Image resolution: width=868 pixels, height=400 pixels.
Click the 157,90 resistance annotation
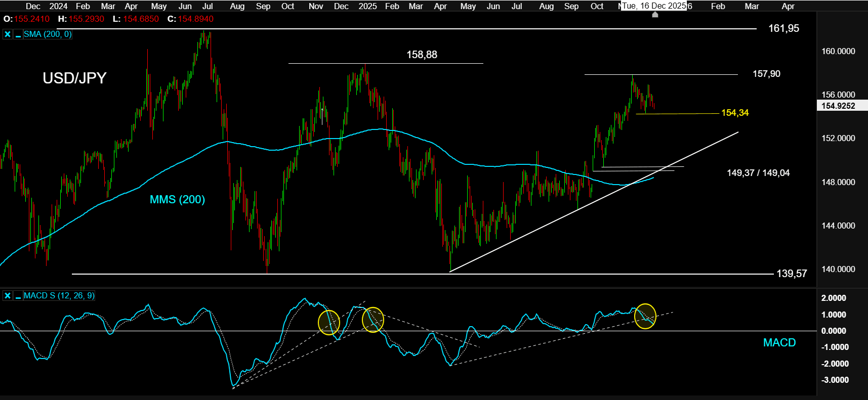click(x=766, y=74)
